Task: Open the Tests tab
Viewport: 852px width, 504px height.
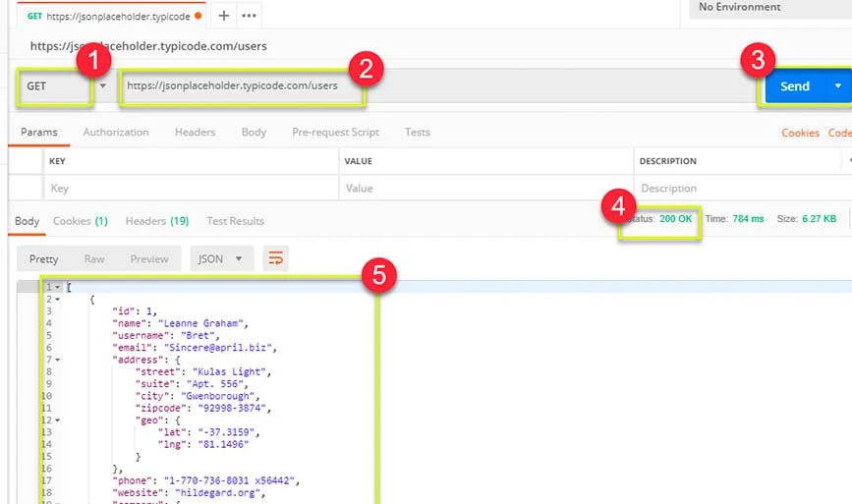Action: point(418,132)
